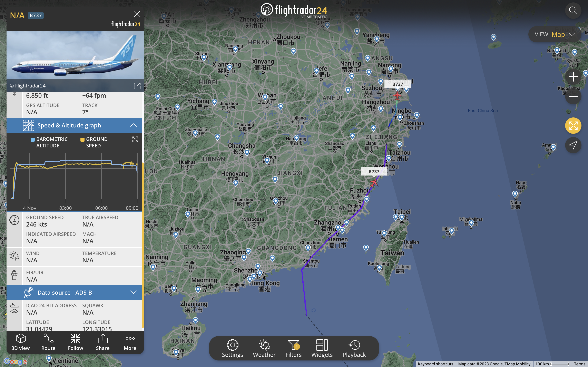Screen dimensions: 588x367
Task: Expand the Data source ADS-B section
Action: point(133,292)
